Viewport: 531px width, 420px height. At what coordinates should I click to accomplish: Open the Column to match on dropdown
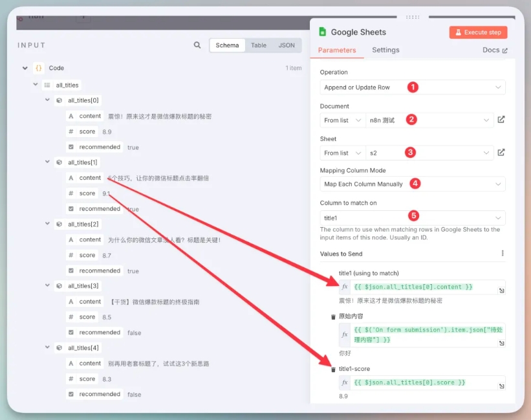(x=413, y=218)
